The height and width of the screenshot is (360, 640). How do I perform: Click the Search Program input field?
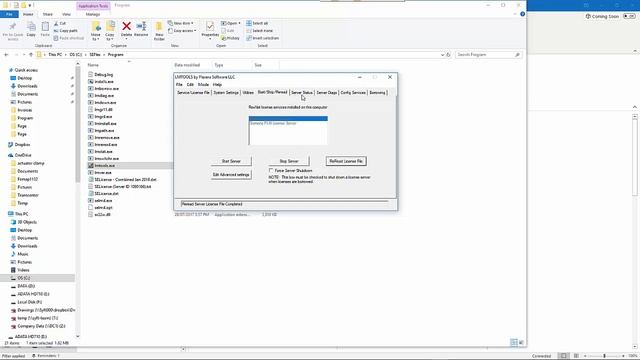488,54
